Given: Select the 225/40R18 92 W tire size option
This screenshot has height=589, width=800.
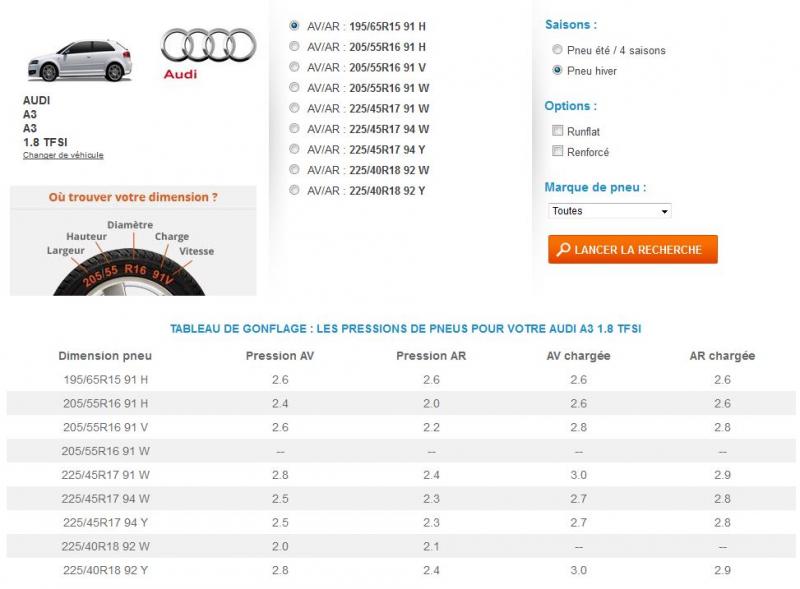Looking at the screenshot, I should click(x=294, y=169).
